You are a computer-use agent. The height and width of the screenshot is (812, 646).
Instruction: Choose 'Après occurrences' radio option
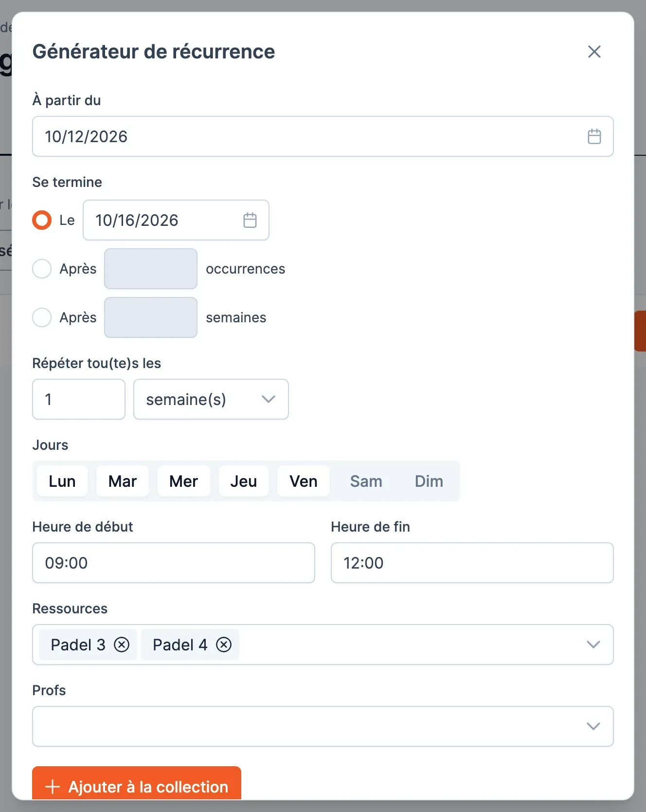pos(42,269)
